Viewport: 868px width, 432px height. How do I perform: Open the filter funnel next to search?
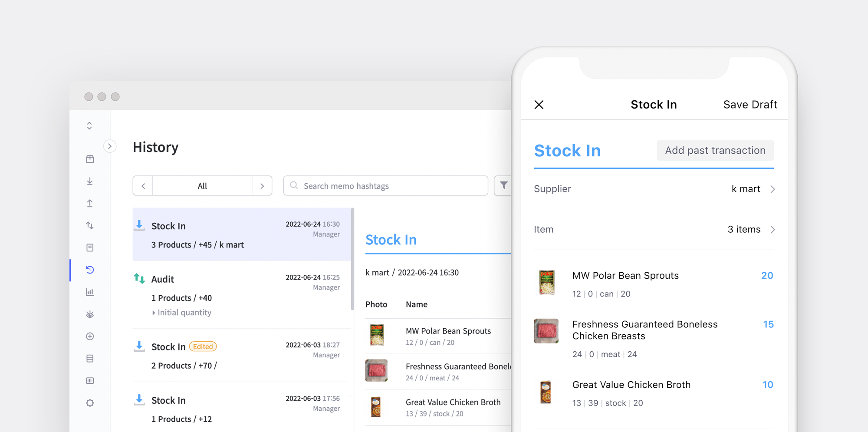tap(503, 185)
